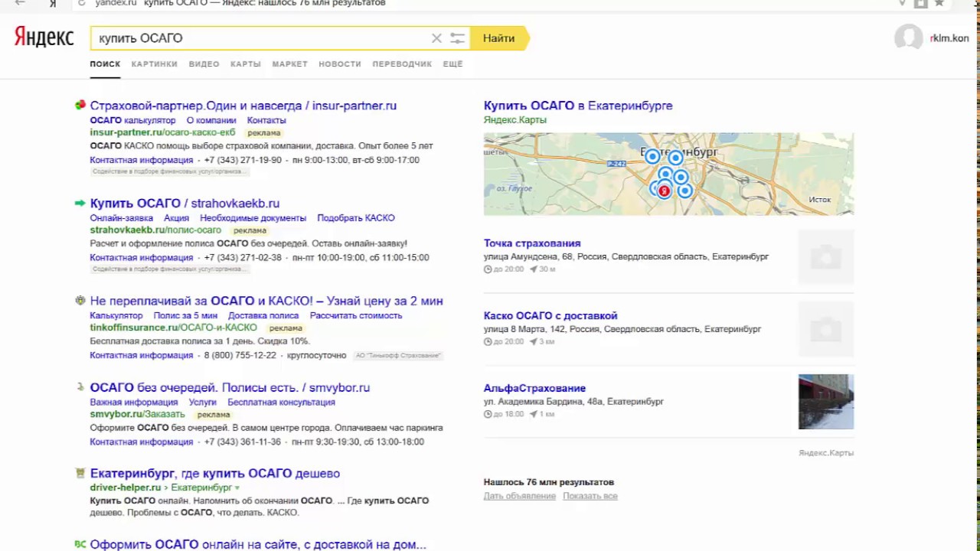Click Акция sitelink
Viewport: 980px width, 551px height.
[x=176, y=218]
